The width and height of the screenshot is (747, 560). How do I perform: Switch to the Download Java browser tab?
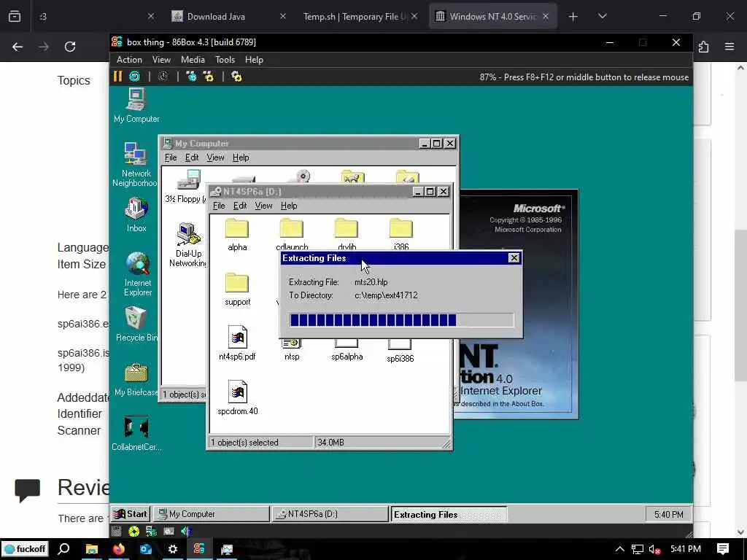pos(228,16)
